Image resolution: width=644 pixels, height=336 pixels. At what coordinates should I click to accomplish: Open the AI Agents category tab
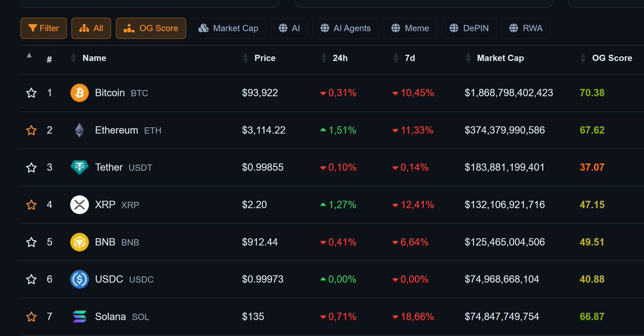pyautogui.click(x=346, y=28)
